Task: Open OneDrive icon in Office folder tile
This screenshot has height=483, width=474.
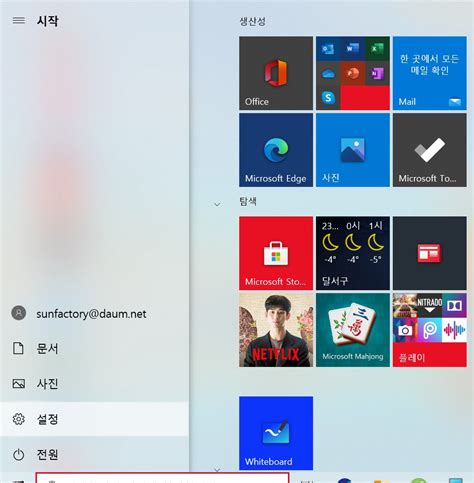Action: [328, 73]
